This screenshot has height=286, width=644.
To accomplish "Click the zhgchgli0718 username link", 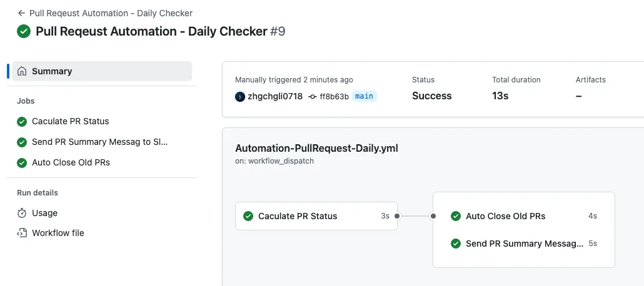I will tap(275, 96).
